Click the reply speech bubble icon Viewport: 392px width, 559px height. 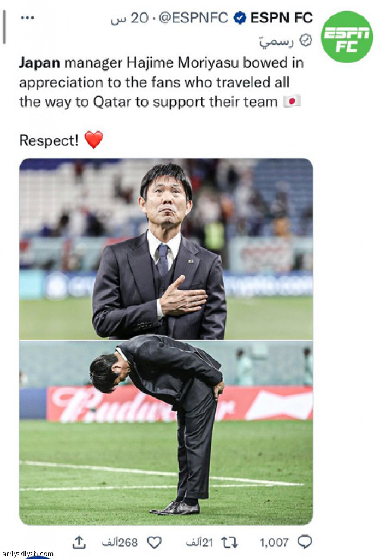coord(305,542)
